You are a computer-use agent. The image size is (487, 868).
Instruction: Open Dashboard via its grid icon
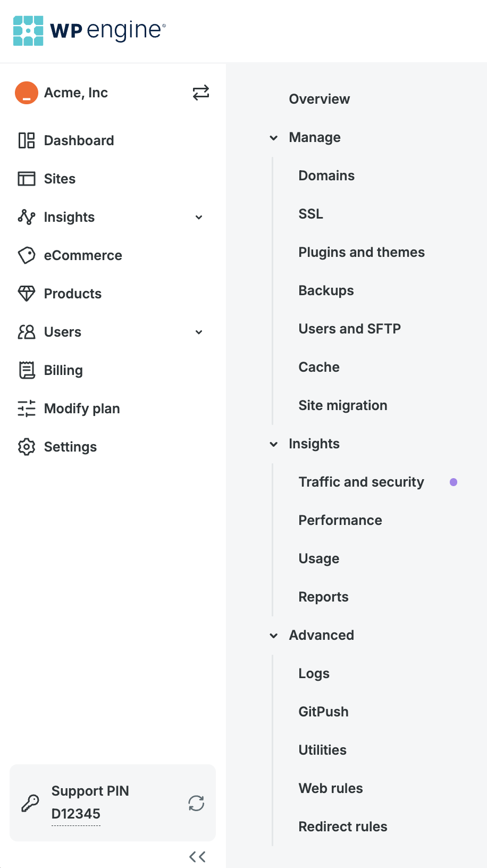click(27, 140)
